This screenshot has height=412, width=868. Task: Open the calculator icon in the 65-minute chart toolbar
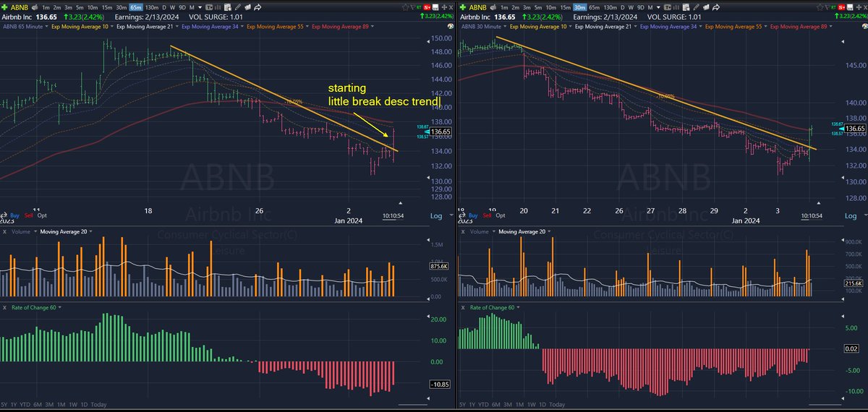pos(228,7)
